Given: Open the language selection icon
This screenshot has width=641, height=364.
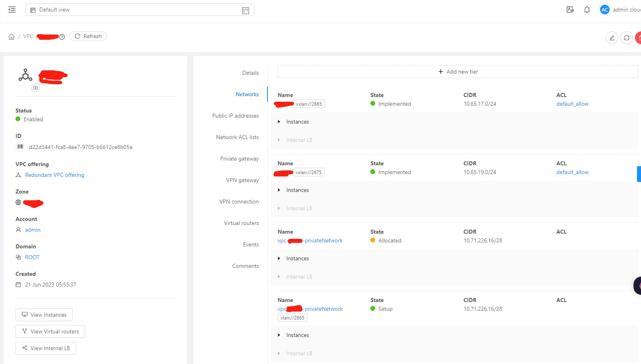Looking at the screenshot, I should tap(570, 10).
